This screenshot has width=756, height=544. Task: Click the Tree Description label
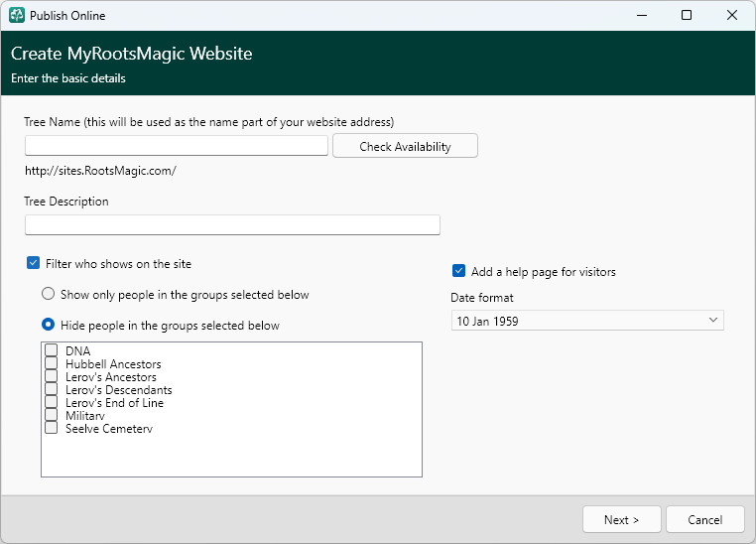[x=66, y=202]
